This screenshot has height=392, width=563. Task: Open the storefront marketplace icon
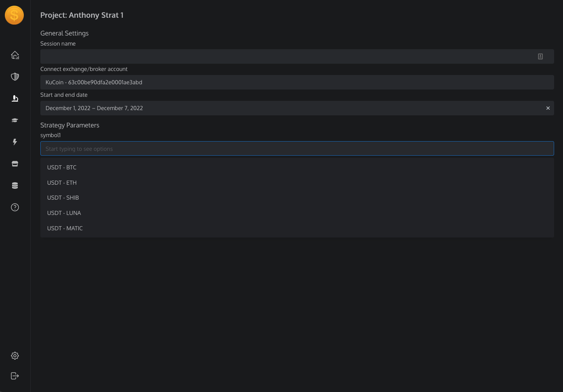click(x=15, y=164)
